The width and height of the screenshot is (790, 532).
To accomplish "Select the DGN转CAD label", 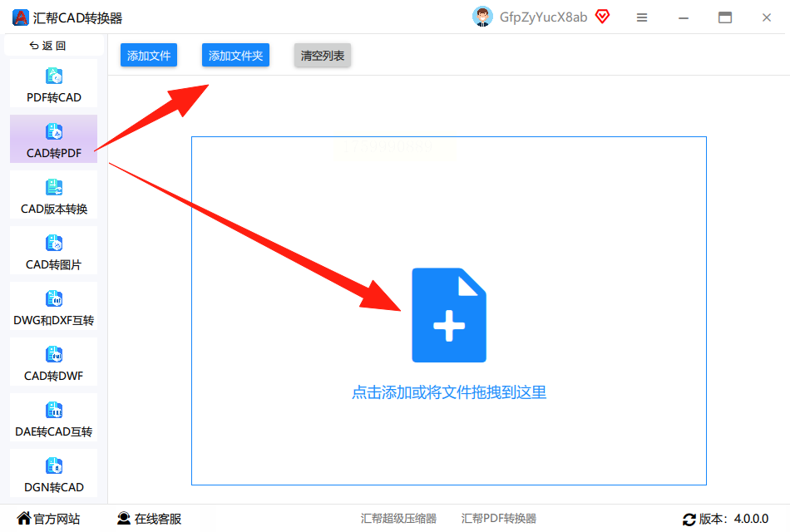I will pos(54,487).
